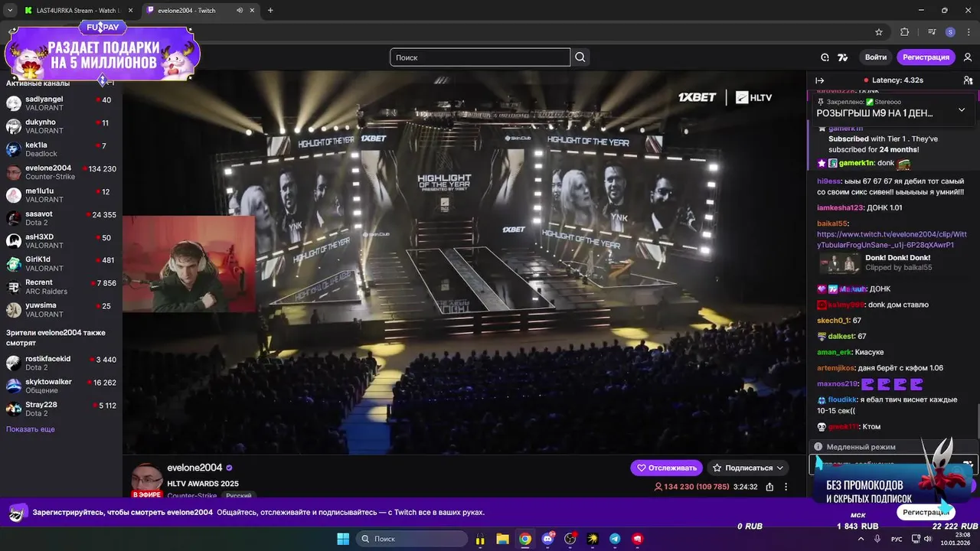
Task: Open sadiyangel channel in sidebar
Action: pyautogui.click(x=60, y=103)
